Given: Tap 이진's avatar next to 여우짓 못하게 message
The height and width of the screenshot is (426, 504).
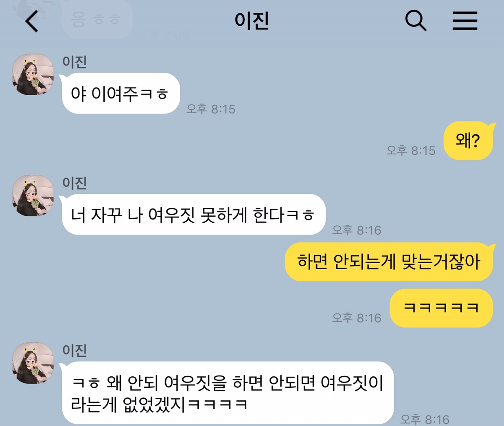Looking at the screenshot, I should (33, 195).
